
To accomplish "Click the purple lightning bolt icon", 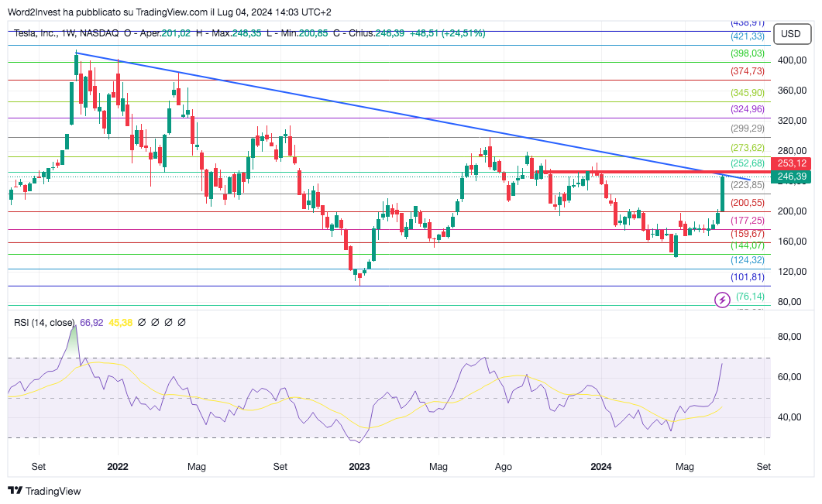I will [722, 300].
